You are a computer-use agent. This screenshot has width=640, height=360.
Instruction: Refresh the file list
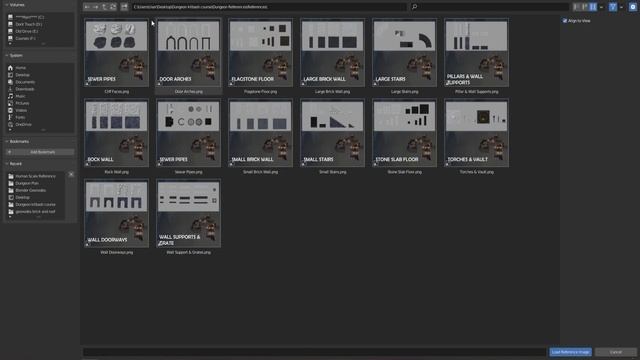pyautogui.click(x=113, y=7)
